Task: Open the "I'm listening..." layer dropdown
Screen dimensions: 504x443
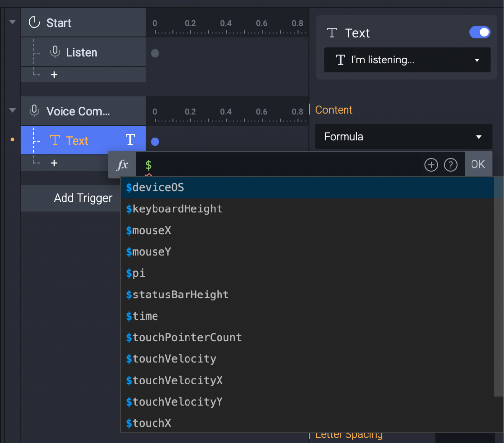Action: click(407, 60)
